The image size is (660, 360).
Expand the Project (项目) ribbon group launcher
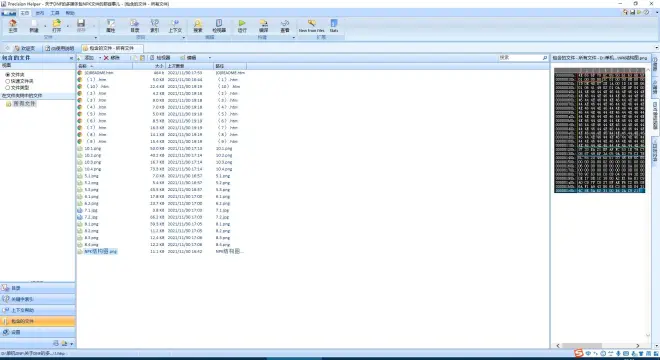click(184, 37)
